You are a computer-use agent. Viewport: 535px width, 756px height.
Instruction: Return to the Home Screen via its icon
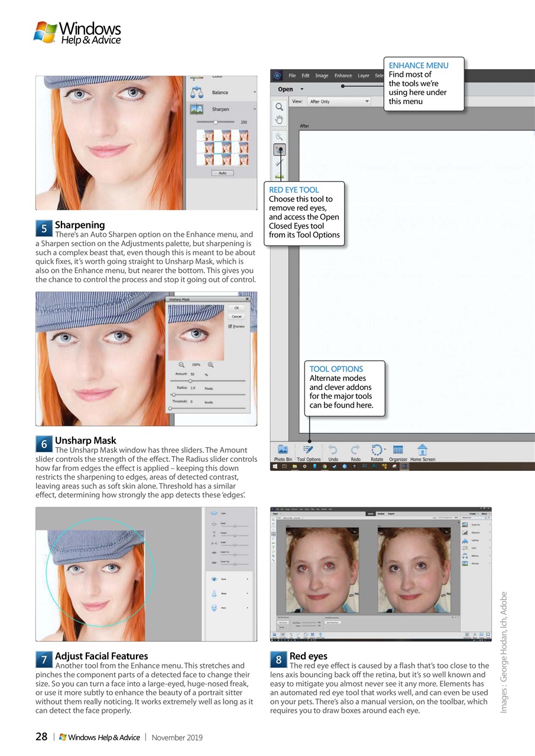tap(423, 449)
